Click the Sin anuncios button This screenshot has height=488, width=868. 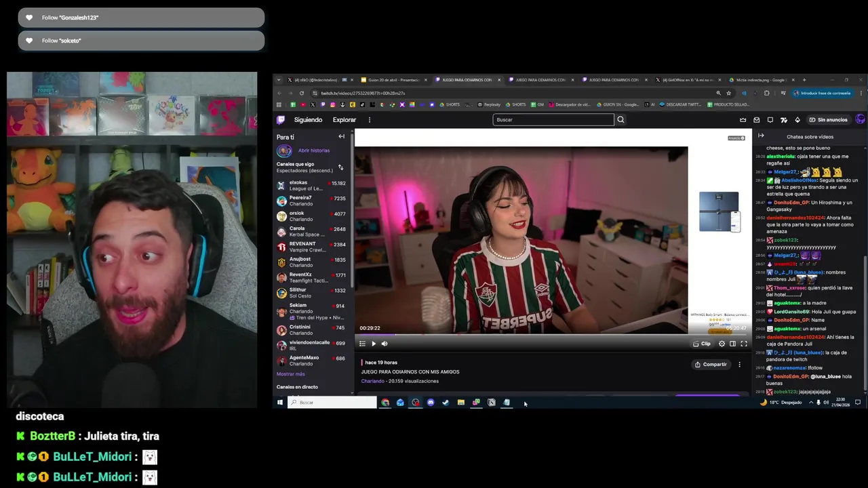829,120
